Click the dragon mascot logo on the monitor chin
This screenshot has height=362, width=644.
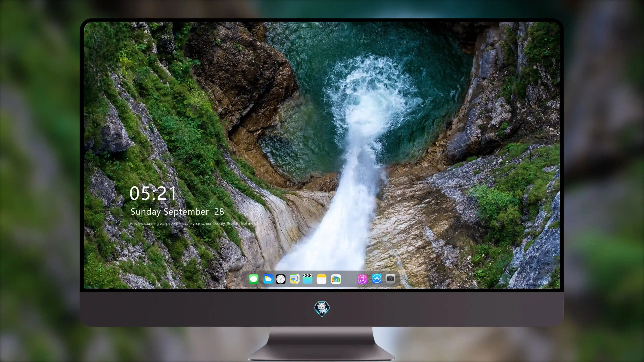point(322,309)
